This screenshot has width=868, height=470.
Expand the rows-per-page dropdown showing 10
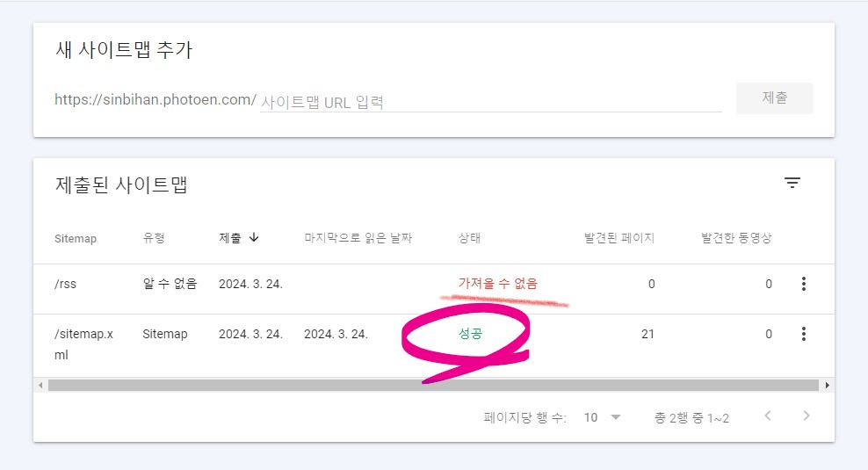coord(602,417)
